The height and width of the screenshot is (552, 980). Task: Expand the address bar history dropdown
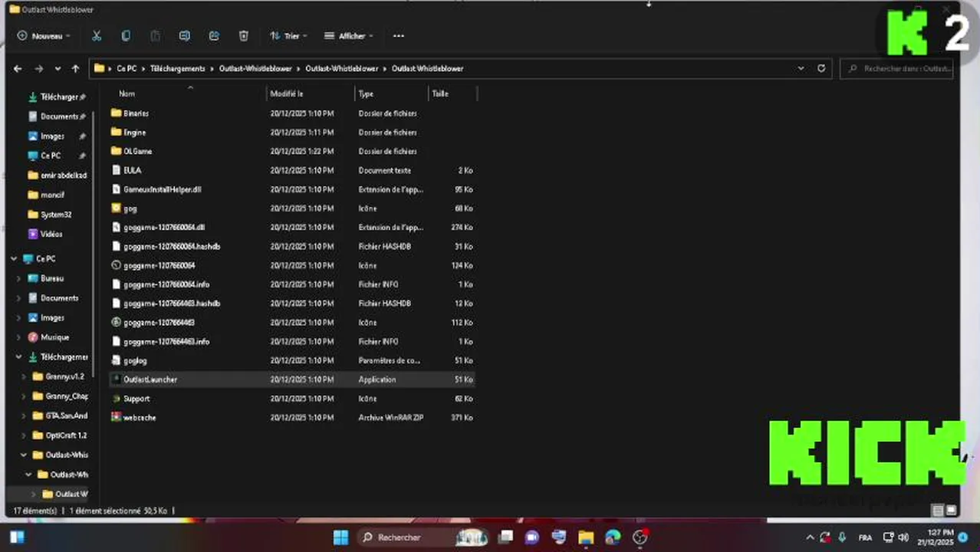point(801,68)
